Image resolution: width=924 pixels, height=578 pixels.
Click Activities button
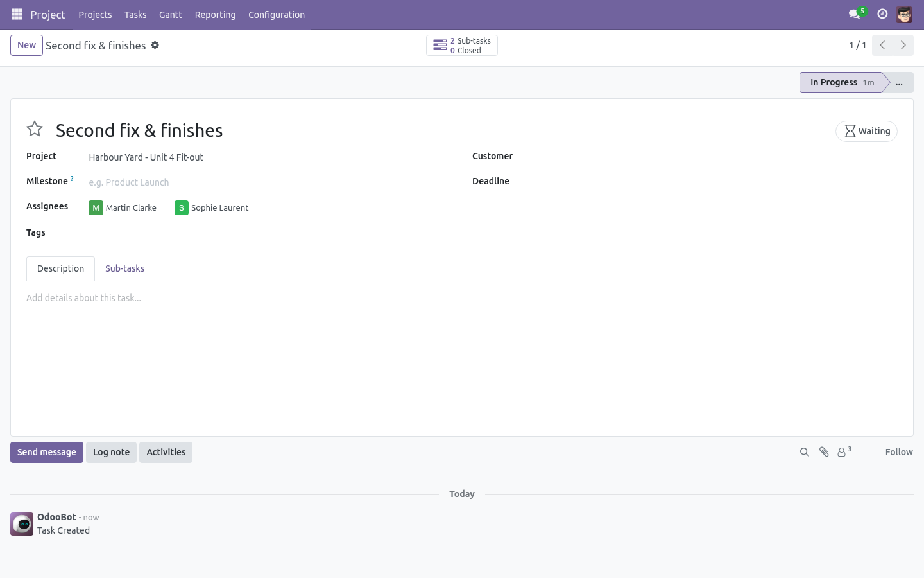point(166,452)
